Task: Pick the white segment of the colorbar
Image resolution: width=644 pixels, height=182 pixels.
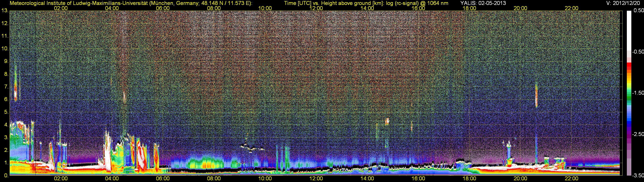Action: [629, 30]
